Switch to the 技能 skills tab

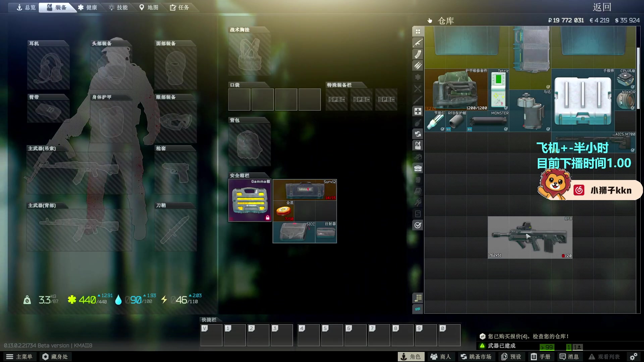[118, 7]
